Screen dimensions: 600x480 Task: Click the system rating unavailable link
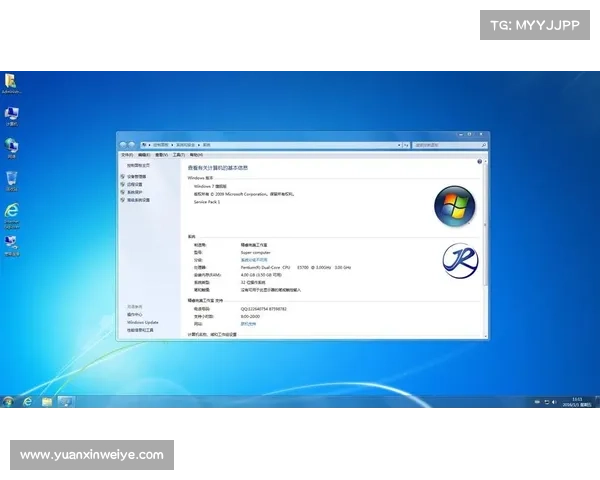click(x=254, y=260)
